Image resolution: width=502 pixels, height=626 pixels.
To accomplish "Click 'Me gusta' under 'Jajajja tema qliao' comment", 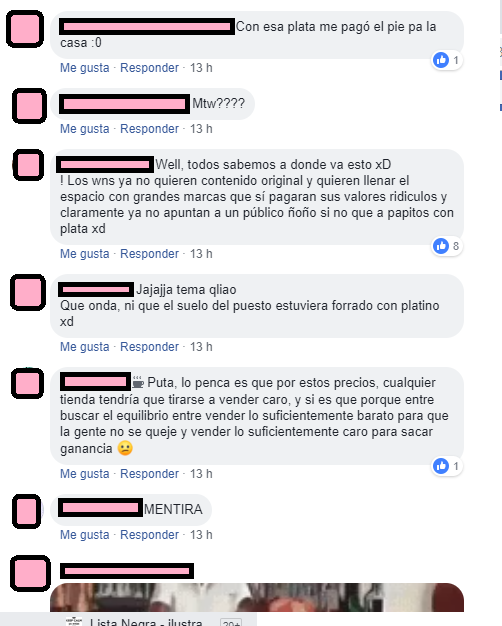I will click(x=85, y=347).
